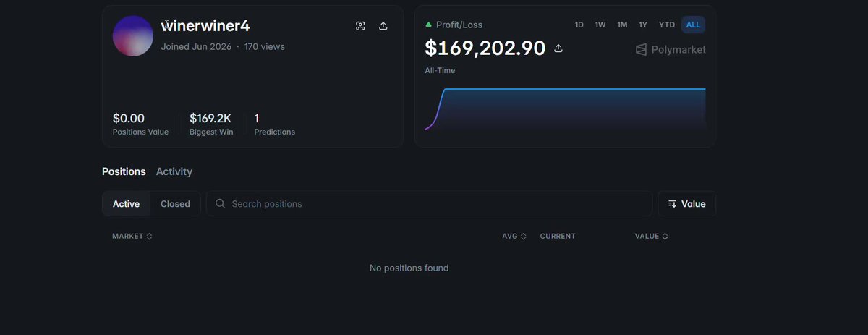Viewport: 868px width, 335px height.
Task: Sort positions by MARKET column
Action: click(132, 237)
